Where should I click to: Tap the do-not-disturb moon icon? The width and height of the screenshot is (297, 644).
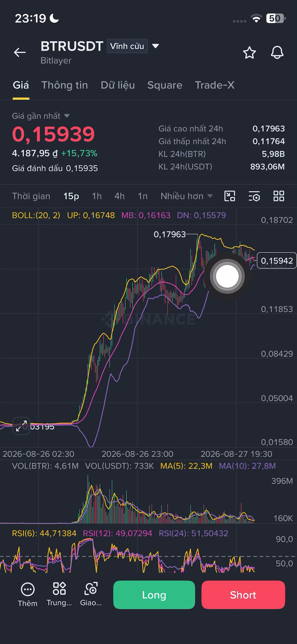pos(54,18)
